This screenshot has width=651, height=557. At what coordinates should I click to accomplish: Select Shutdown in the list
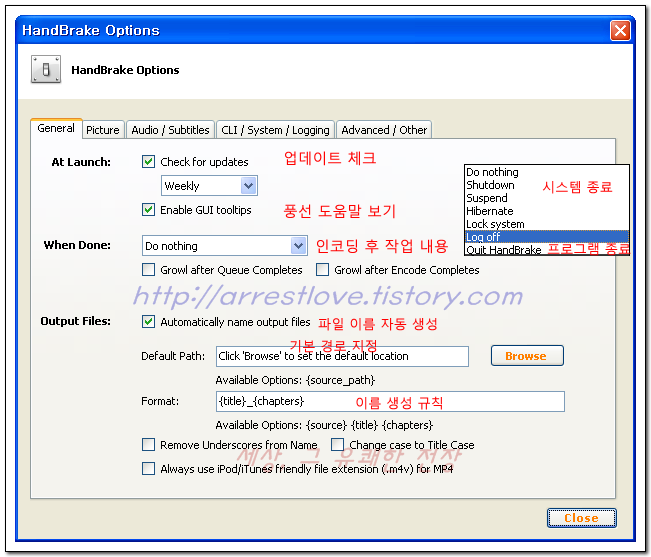point(547,185)
